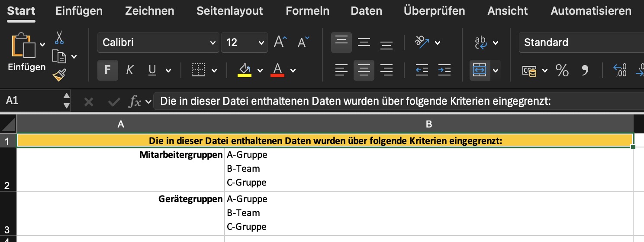Switch to the Formeln ribbon tab
Screen dimensions: 644x242
pyautogui.click(x=308, y=11)
